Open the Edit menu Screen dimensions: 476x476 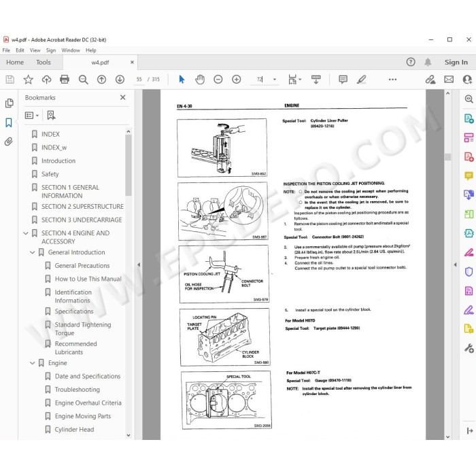20,50
